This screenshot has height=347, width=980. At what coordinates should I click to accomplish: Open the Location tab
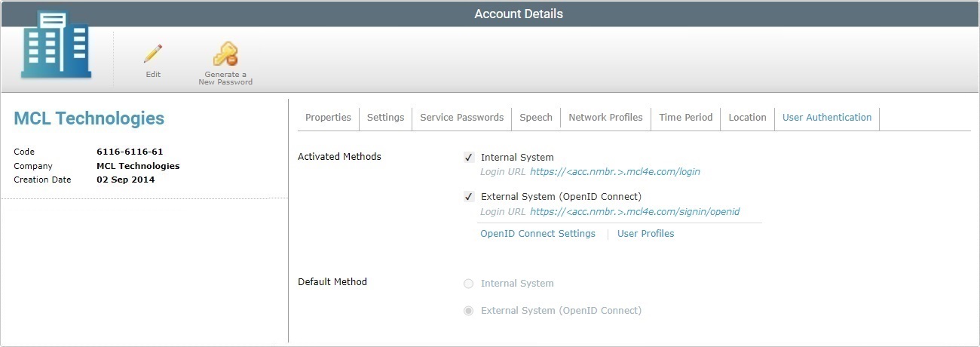click(747, 118)
